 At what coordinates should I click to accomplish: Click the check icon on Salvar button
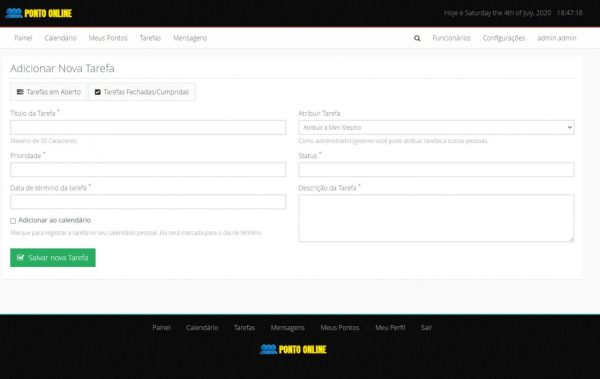tap(21, 258)
